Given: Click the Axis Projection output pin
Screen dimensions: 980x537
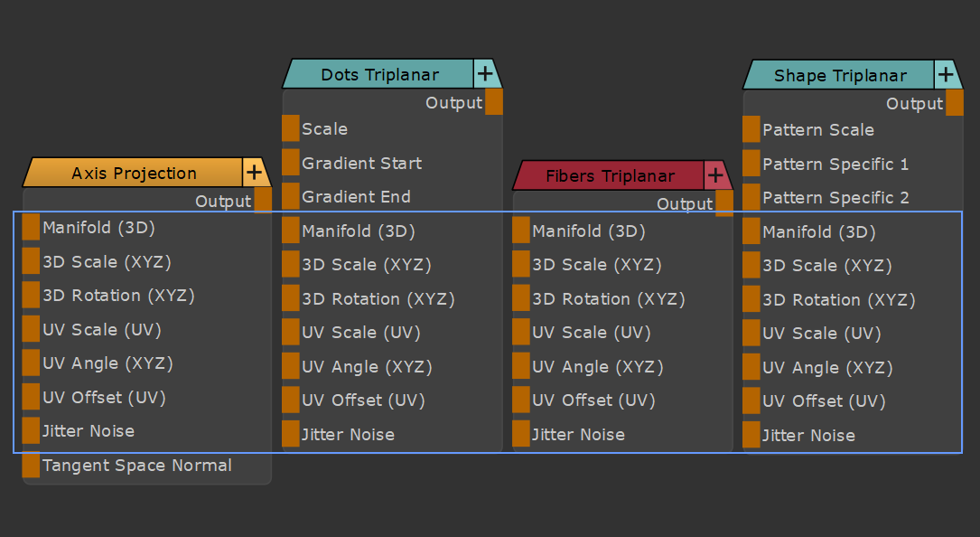Looking at the screenshot, I should pyautogui.click(x=263, y=201).
